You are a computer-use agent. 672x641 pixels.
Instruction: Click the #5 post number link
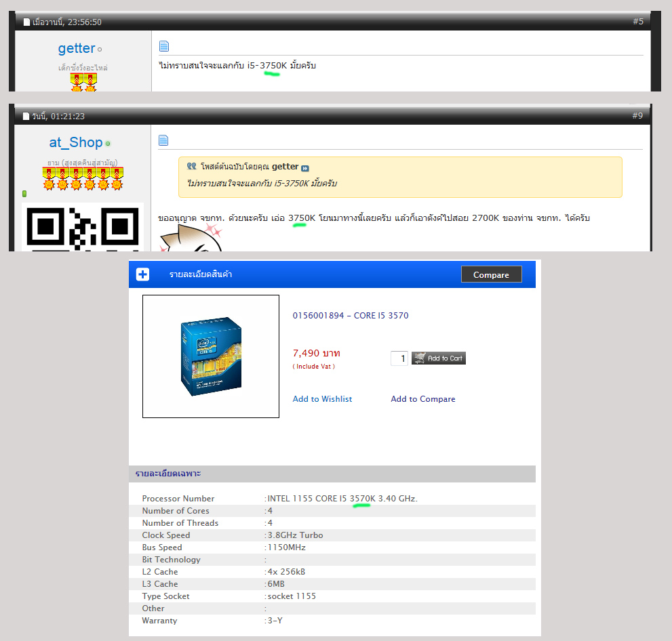[638, 22]
